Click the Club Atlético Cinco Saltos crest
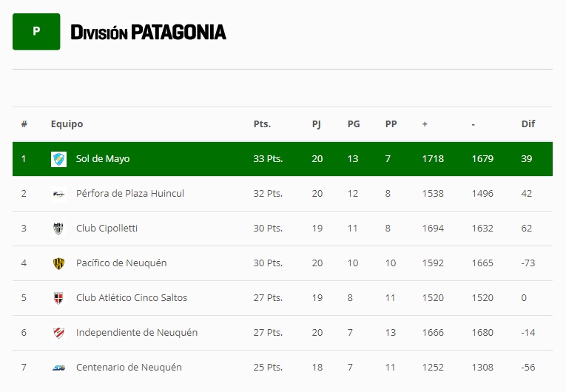The image size is (566, 392). [58, 298]
